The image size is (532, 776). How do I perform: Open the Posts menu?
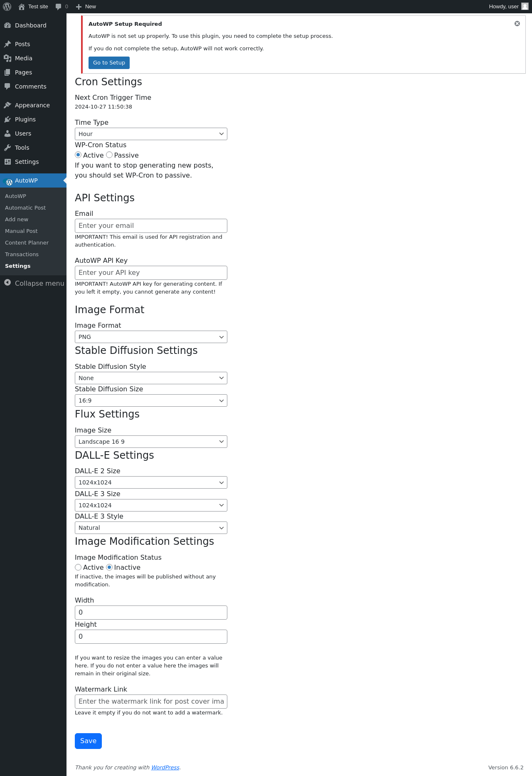(x=33, y=44)
